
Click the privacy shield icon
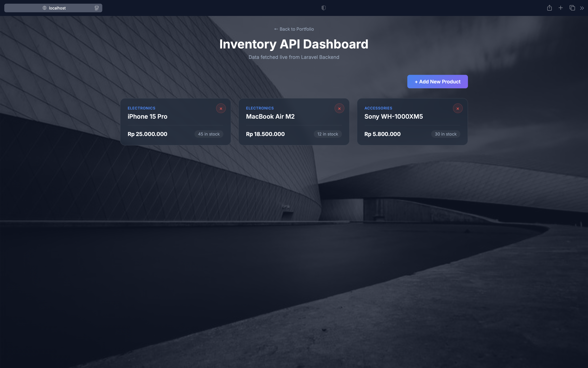pyautogui.click(x=323, y=8)
